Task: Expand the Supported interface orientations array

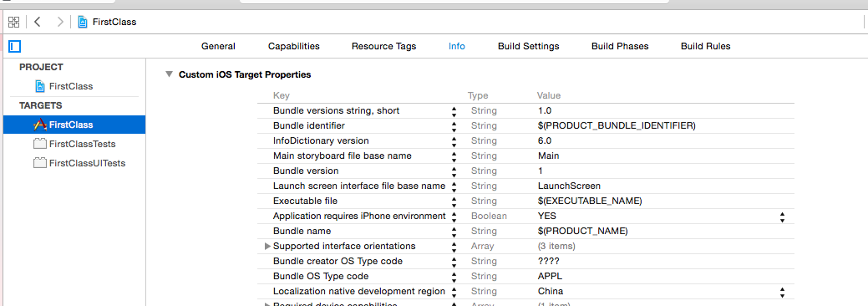Action: pos(268,246)
